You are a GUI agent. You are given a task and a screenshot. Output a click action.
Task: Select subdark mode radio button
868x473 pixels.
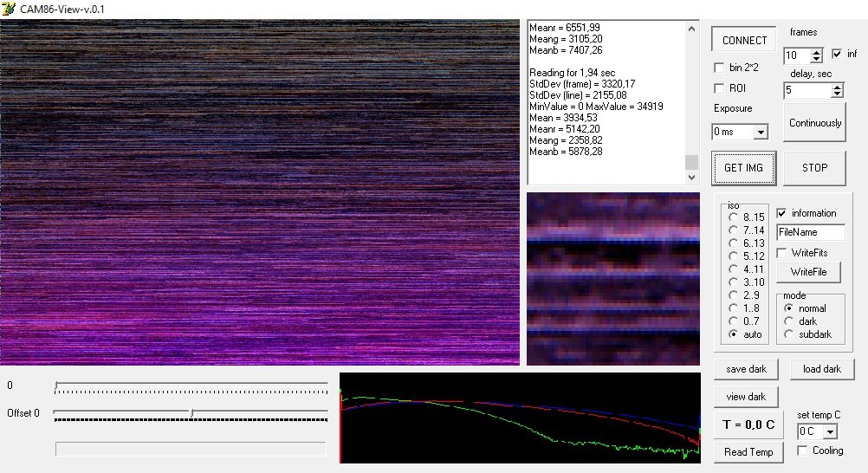(789, 334)
